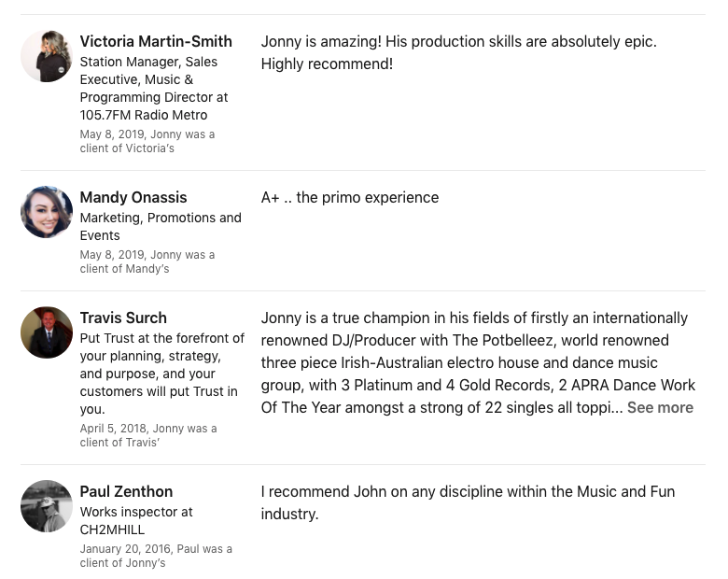Click Travis's 'Put Trust at the forefront' headline
Screen dimensions: 728x579
(x=162, y=374)
